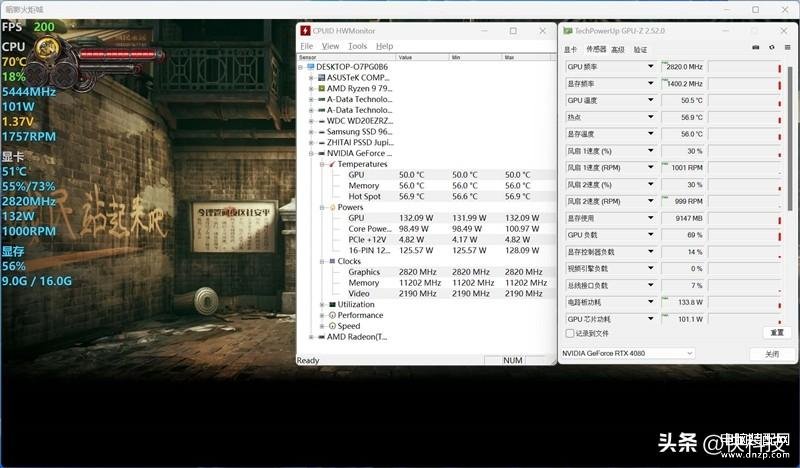Open the NVIDIA GeForce RTX 4080 selector

point(627,353)
